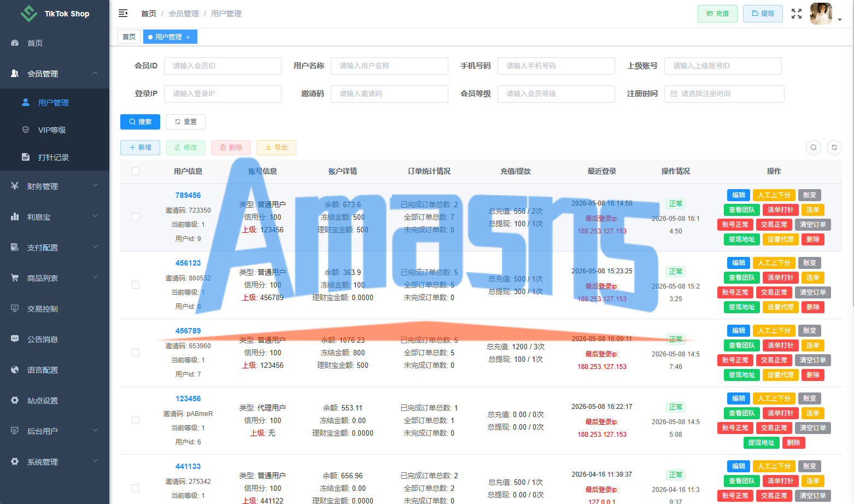
Task: Open 公告消息 in the sidebar
Action: [x=55, y=339]
